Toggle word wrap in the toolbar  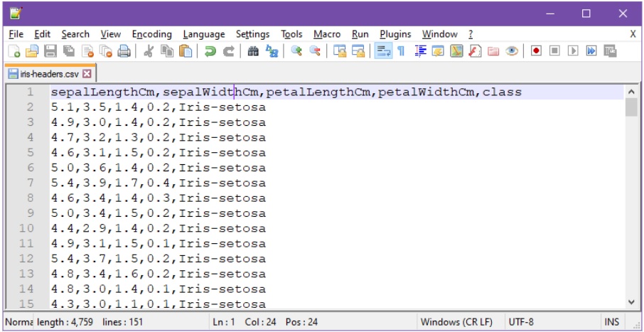click(383, 51)
